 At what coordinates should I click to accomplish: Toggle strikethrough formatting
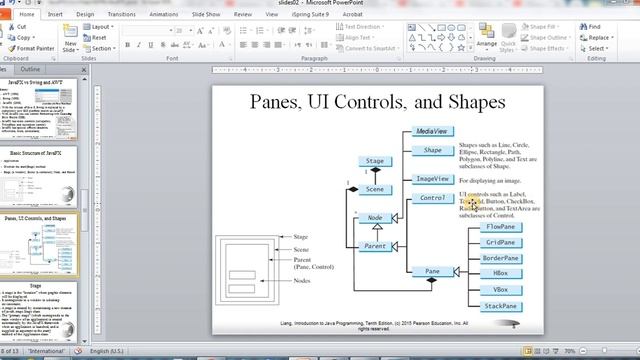(175, 45)
